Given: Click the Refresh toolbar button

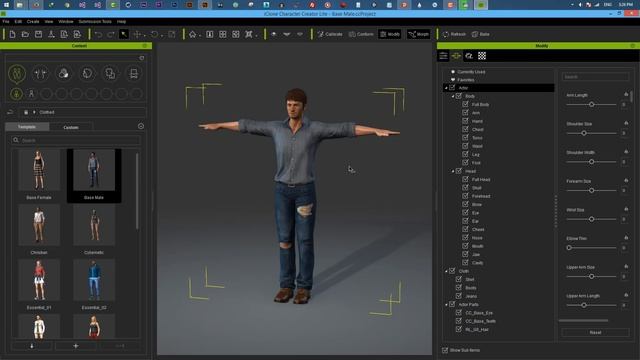Looking at the screenshot, I should tap(454, 34).
